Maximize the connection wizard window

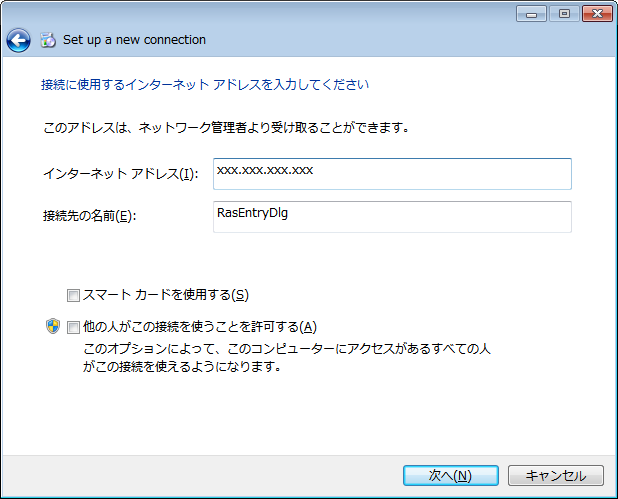pos(564,14)
